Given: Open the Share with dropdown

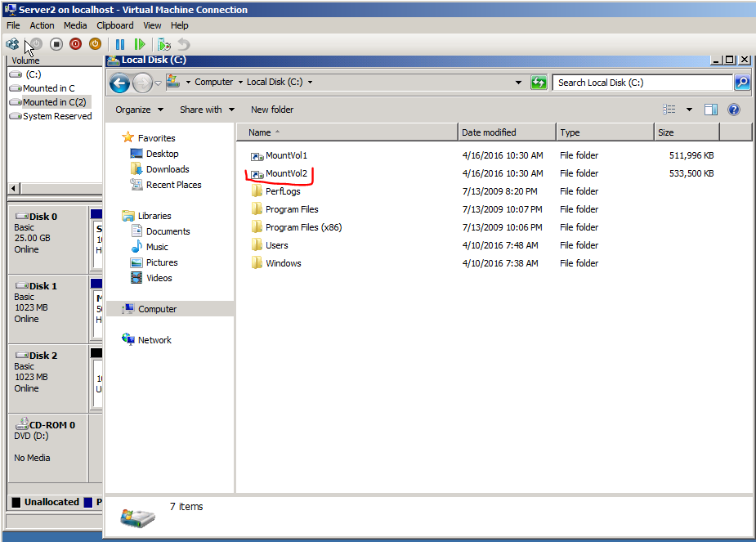Looking at the screenshot, I should click(x=208, y=110).
